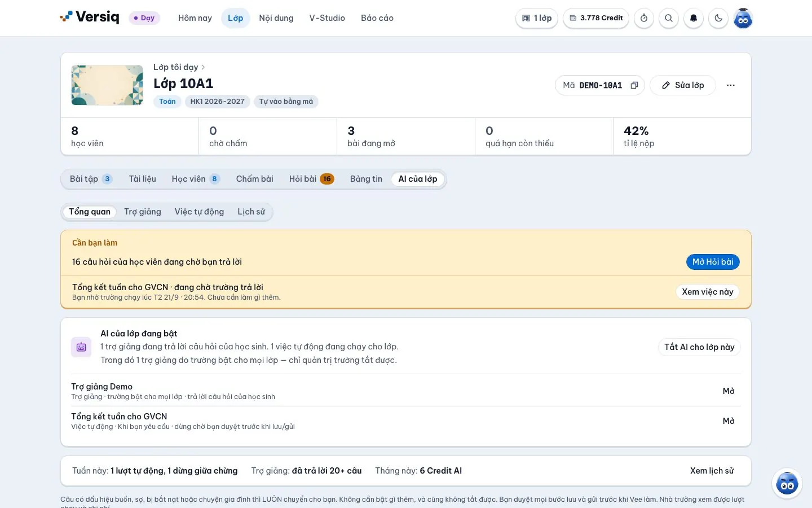
Task: Select the Việc tự động sub-tab
Action: pyautogui.click(x=199, y=212)
